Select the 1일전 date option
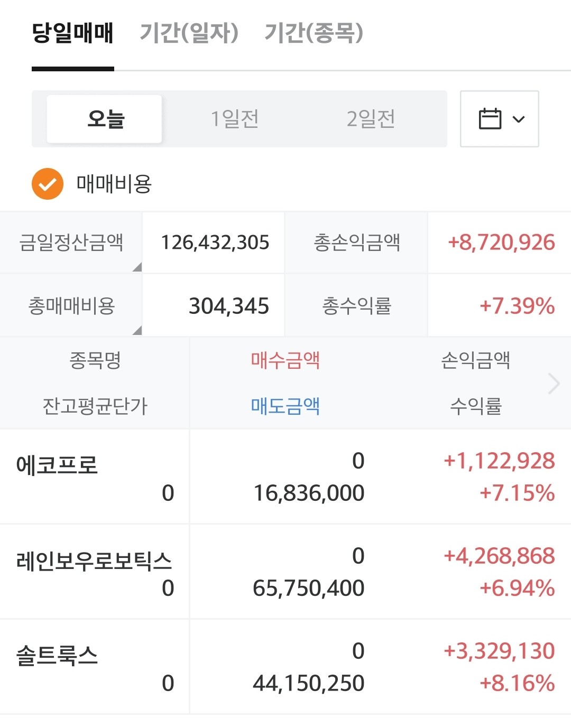571x728 pixels. click(x=235, y=119)
